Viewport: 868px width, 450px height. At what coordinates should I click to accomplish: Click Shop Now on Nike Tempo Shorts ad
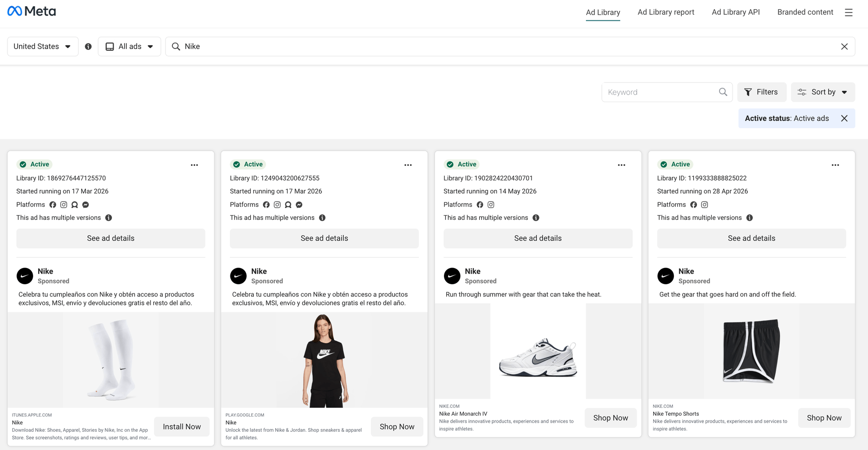click(x=824, y=418)
